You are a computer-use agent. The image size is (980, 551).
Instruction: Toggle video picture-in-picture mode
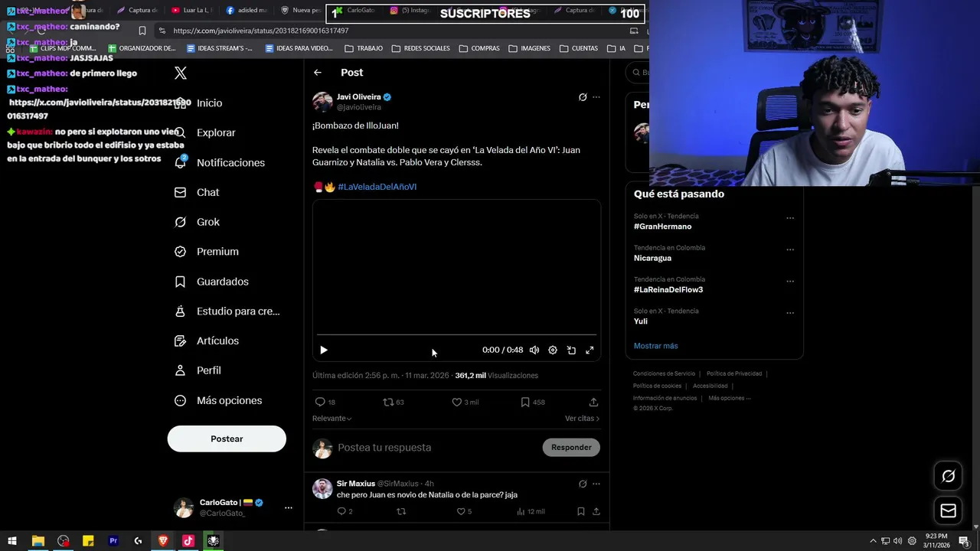pos(571,350)
